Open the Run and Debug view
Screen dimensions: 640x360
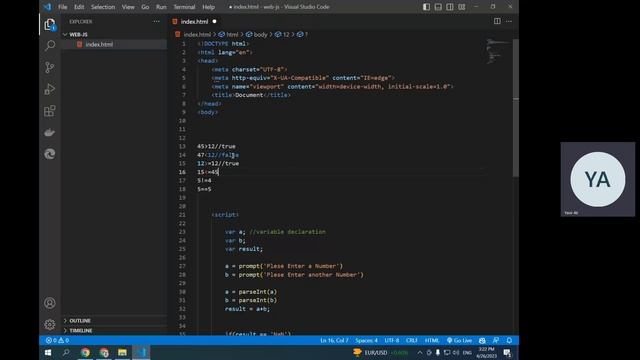(x=50, y=89)
